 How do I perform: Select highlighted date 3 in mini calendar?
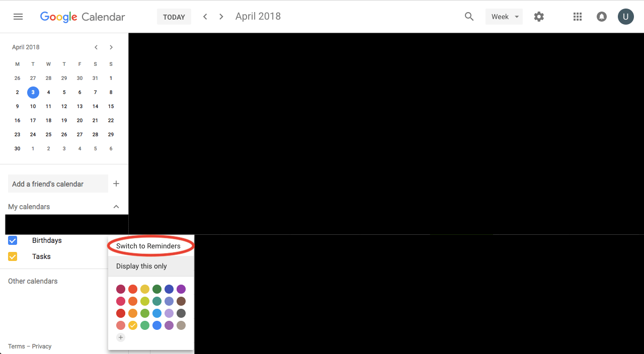[x=33, y=92]
